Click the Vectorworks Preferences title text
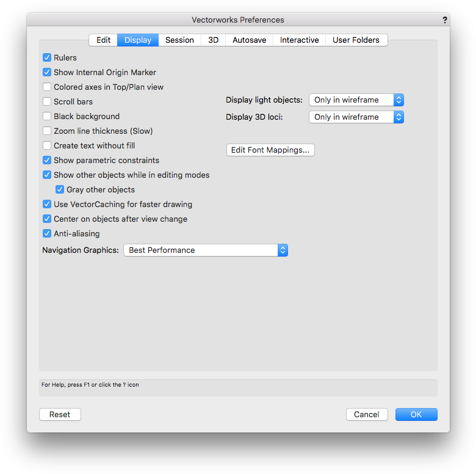Viewport: 476px width, 474px height. click(238, 20)
